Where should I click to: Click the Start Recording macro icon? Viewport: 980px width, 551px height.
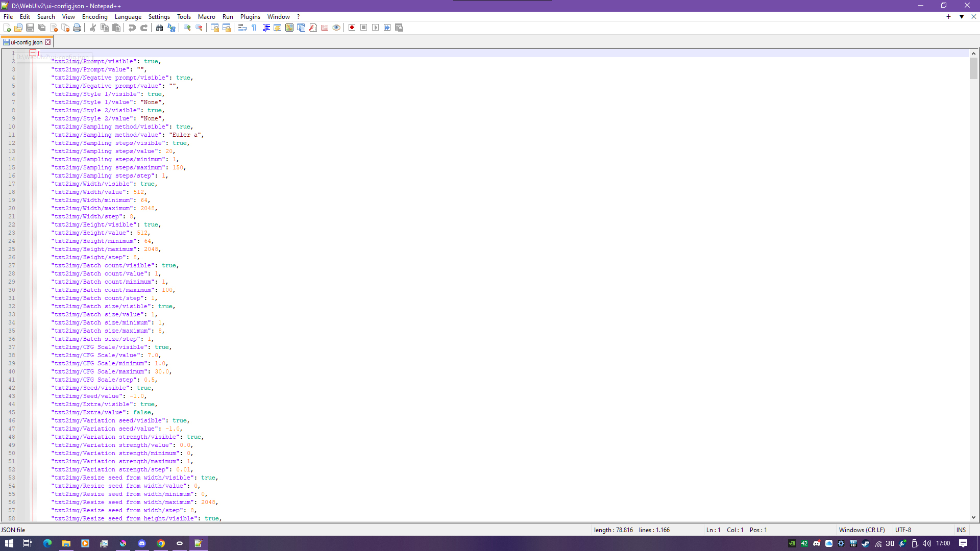click(352, 28)
